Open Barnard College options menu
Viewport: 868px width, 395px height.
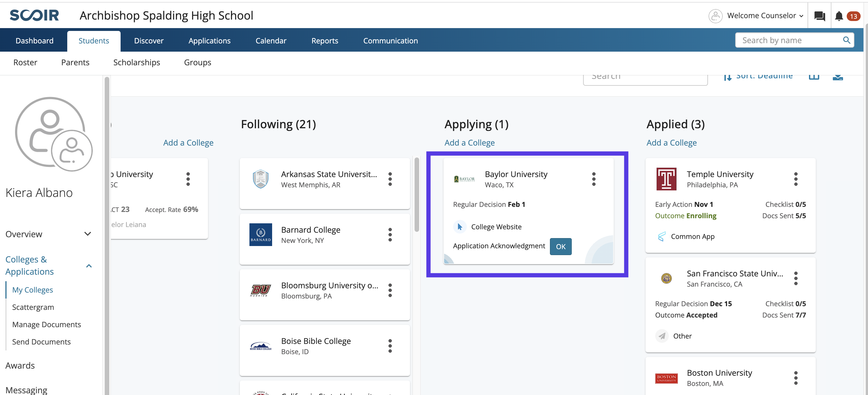pos(390,235)
